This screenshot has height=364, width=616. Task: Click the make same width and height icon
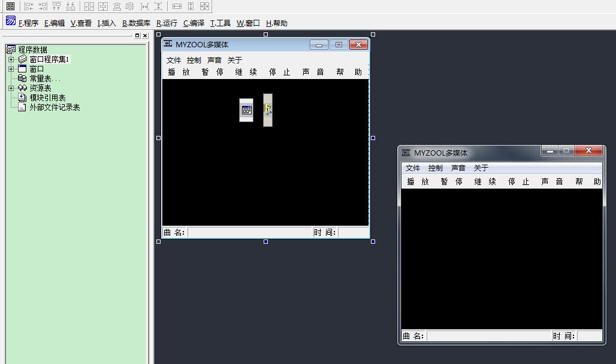204,7
